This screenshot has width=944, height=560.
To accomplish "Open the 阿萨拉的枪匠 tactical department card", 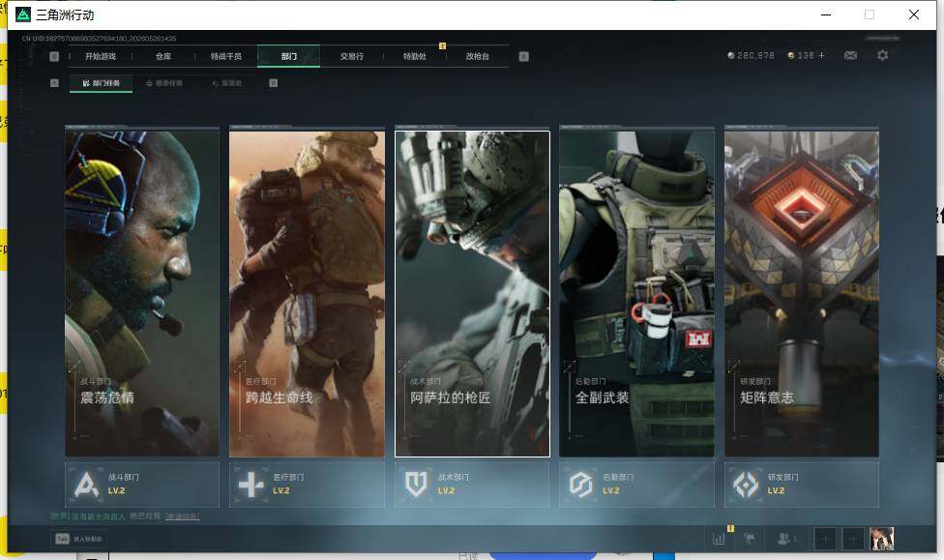I will [x=472, y=294].
